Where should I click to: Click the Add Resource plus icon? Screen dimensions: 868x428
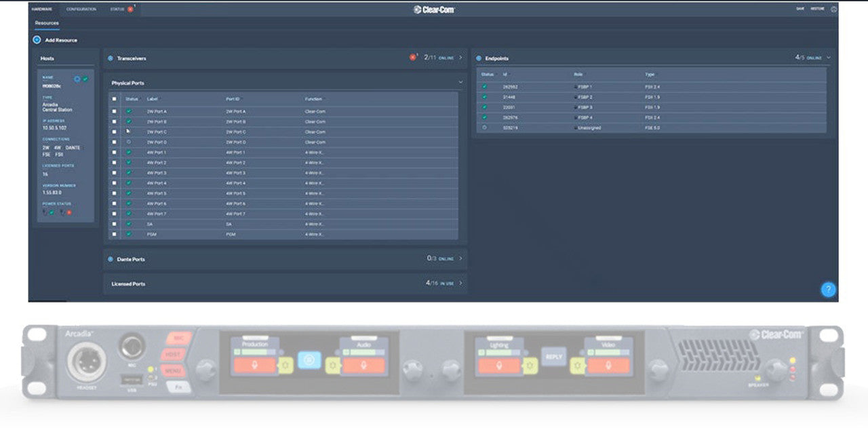coord(37,40)
